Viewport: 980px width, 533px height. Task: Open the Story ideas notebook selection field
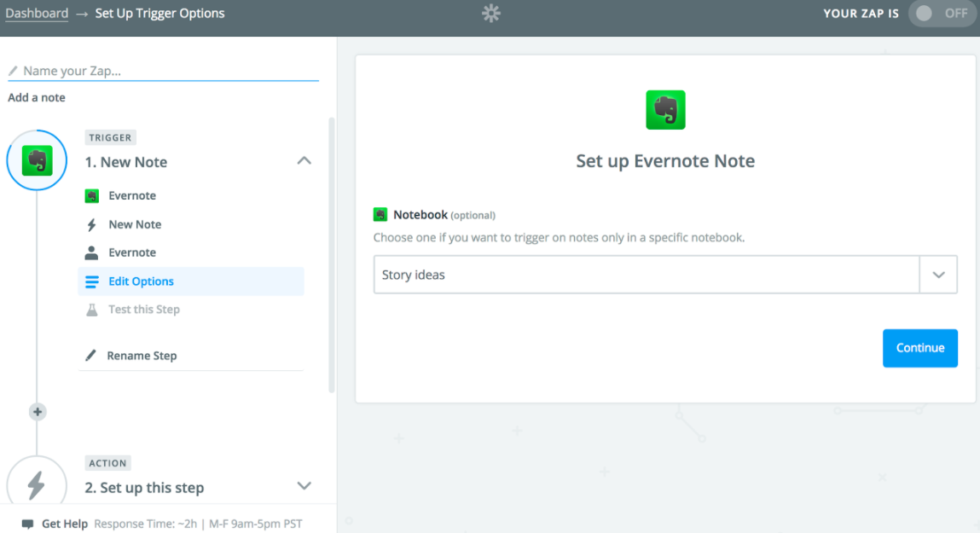click(x=647, y=275)
